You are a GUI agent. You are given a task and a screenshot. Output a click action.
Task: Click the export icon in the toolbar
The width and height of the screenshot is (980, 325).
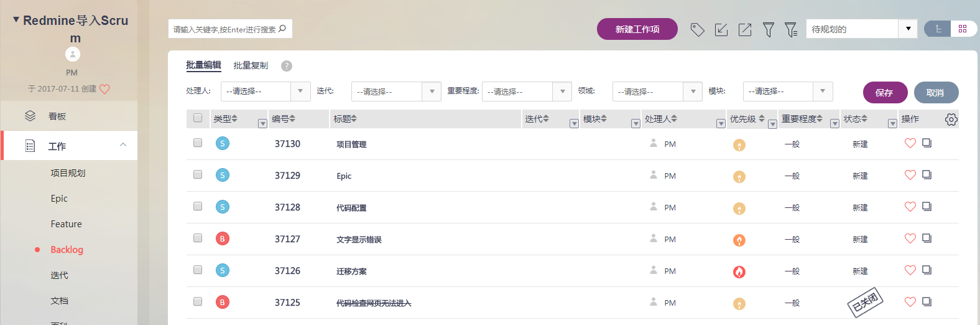tap(745, 29)
